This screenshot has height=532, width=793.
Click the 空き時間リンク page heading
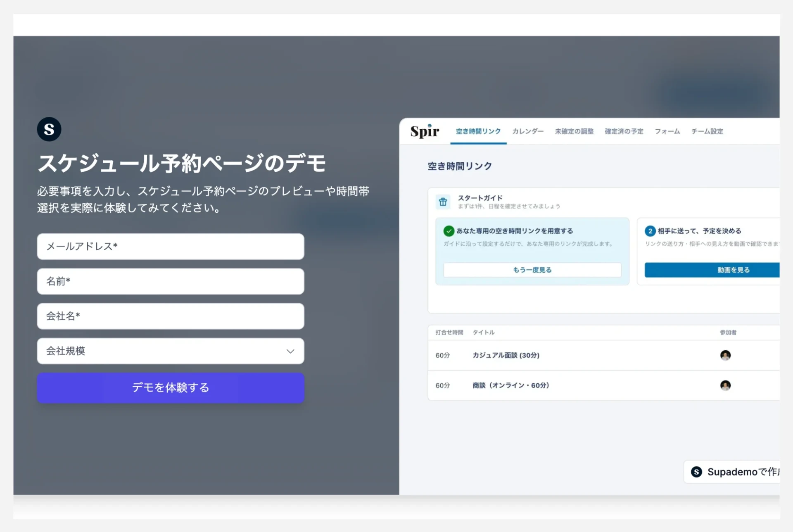point(460,166)
